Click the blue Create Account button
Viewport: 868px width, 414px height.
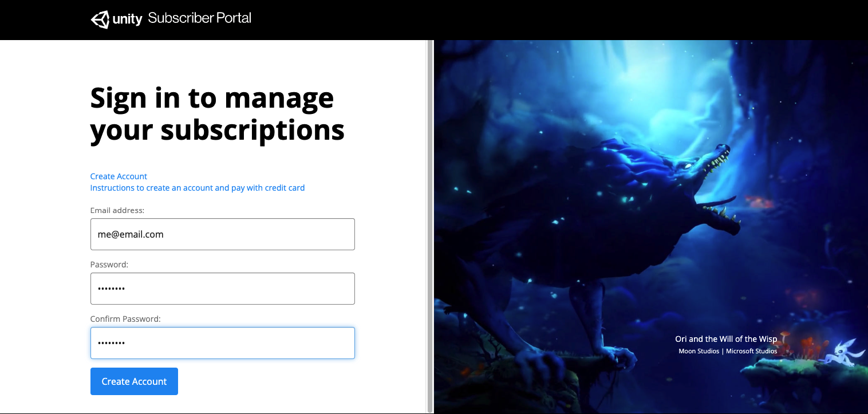click(134, 381)
